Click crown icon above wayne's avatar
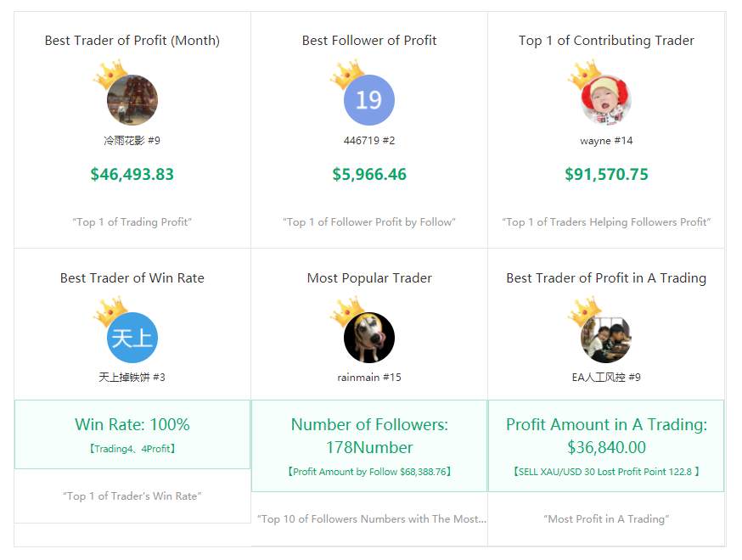The height and width of the screenshot is (560, 742). [x=584, y=74]
